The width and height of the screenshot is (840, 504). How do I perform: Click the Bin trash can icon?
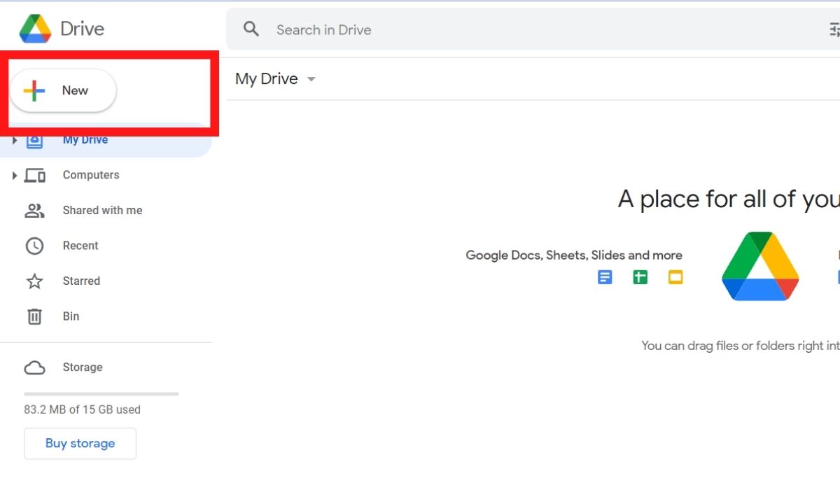[34, 316]
